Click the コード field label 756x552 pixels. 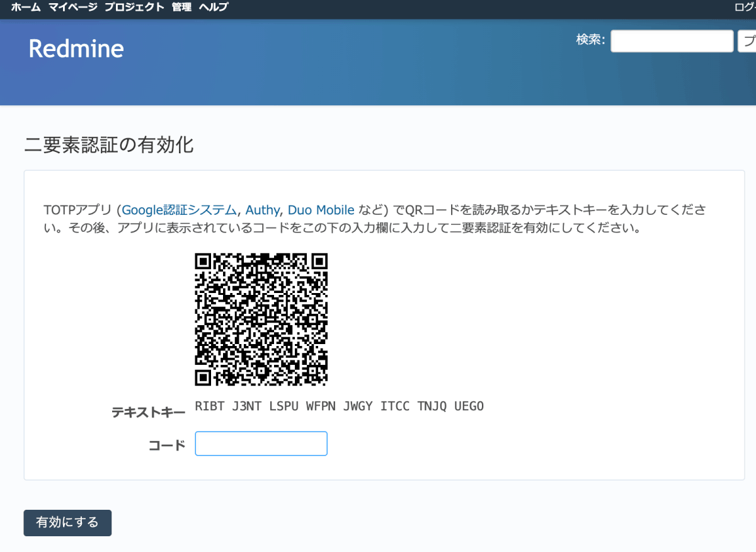[167, 446]
